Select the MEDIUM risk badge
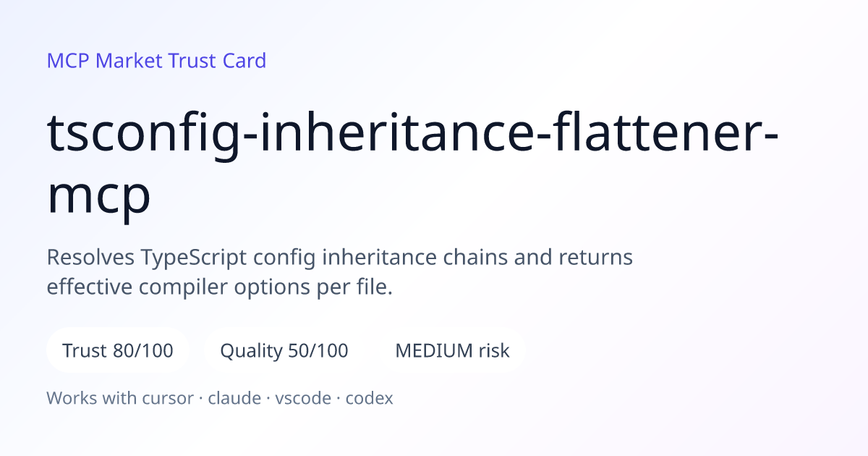This screenshot has height=456, width=868. [x=452, y=351]
